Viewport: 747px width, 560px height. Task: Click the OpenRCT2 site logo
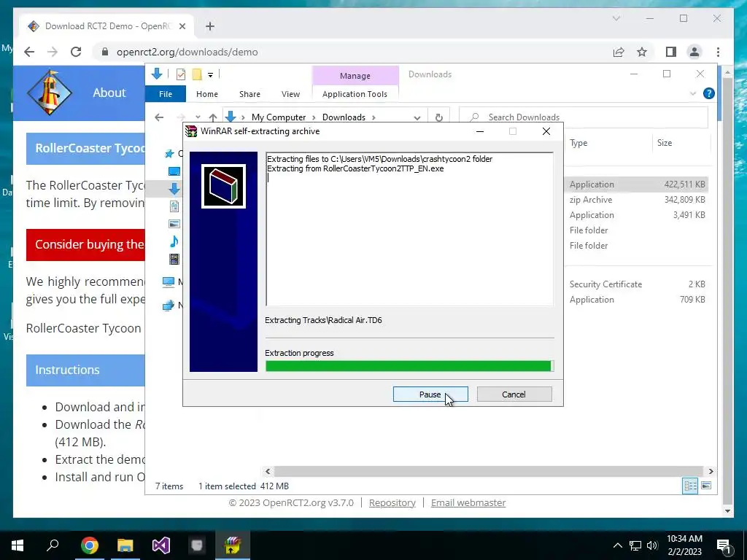point(50,93)
